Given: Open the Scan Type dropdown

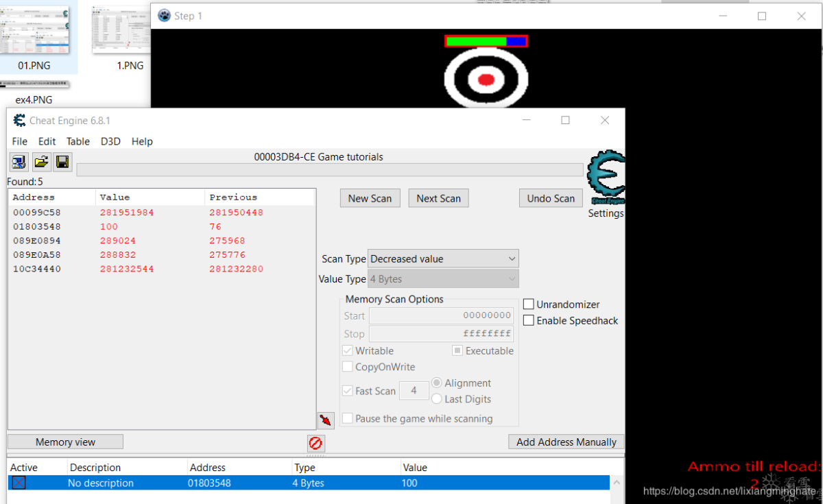Looking at the screenshot, I should tap(443, 259).
